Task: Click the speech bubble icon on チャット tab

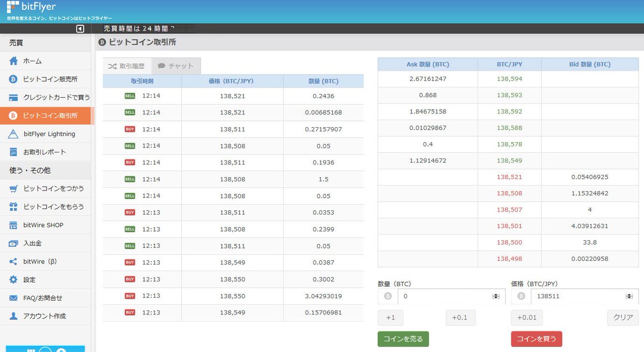Action: (x=162, y=66)
